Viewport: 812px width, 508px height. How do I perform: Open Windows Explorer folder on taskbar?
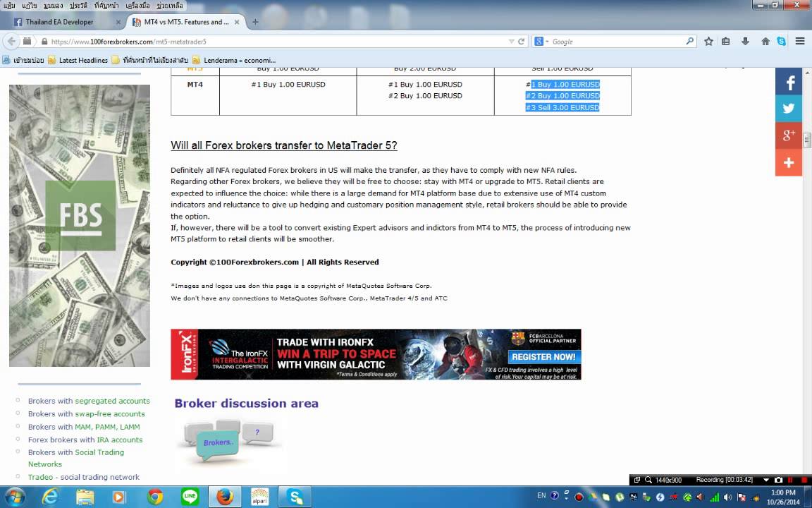coord(85,497)
